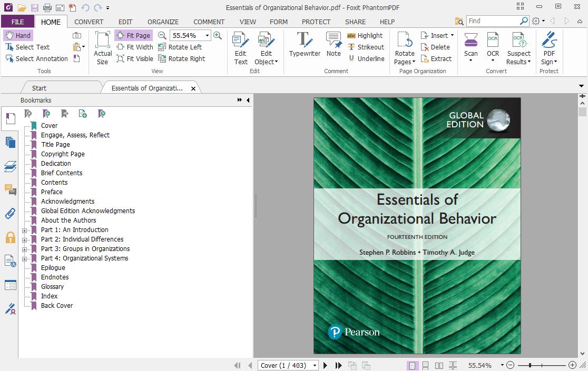Jump to the last page
588x371 pixels.
338,365
